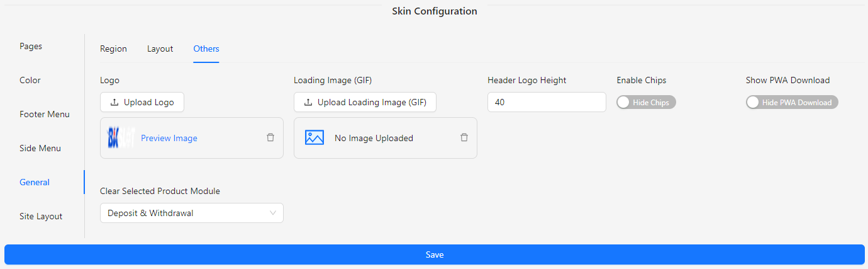Open the Clear Selected Product Module dropdown
The image size is (868, 269).
pyautogui.click(x=191, y=213)
